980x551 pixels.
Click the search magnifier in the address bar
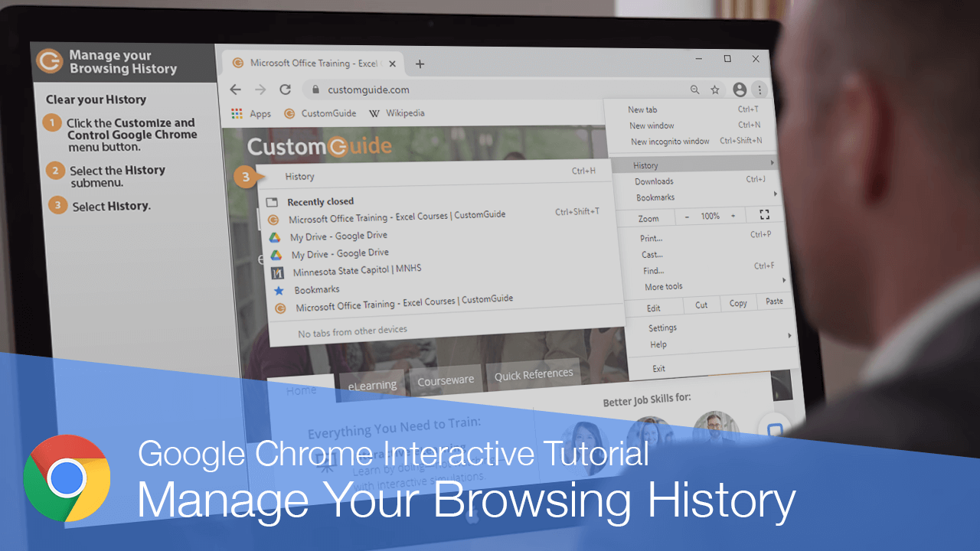694,90
